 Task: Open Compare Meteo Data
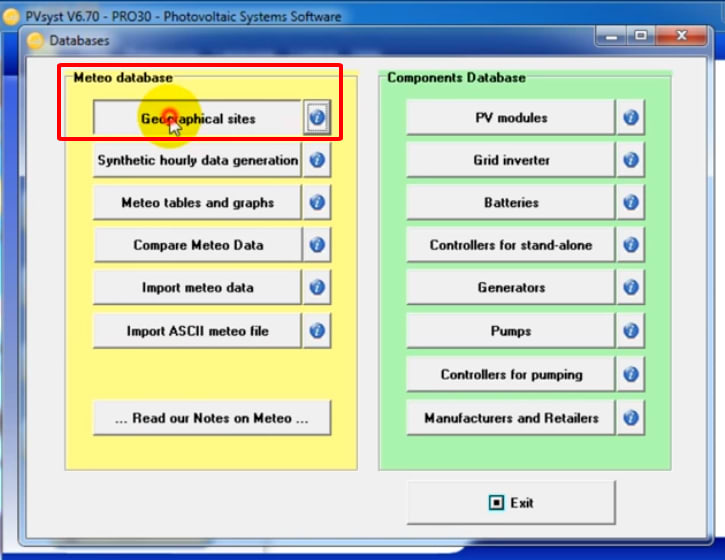[197, 245]
